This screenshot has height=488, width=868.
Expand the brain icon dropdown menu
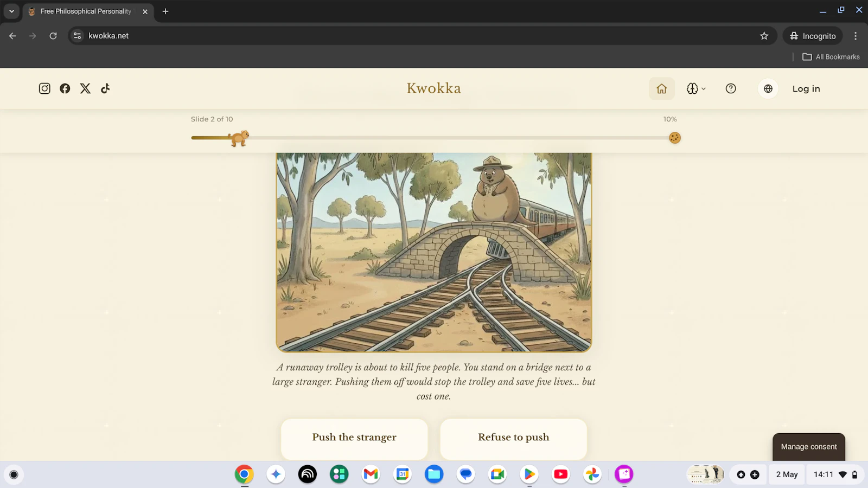point(696,89)
